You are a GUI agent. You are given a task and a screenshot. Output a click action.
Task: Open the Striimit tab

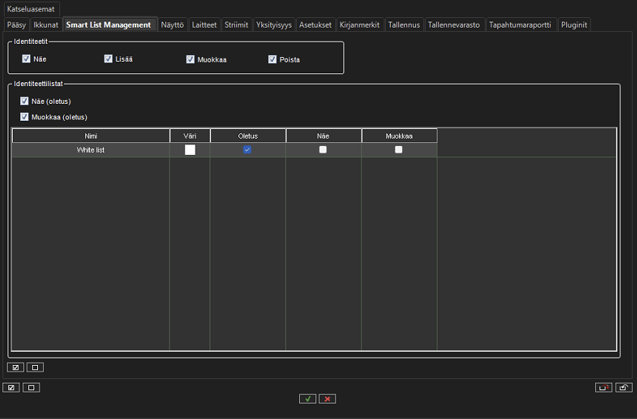coord(236,25)
